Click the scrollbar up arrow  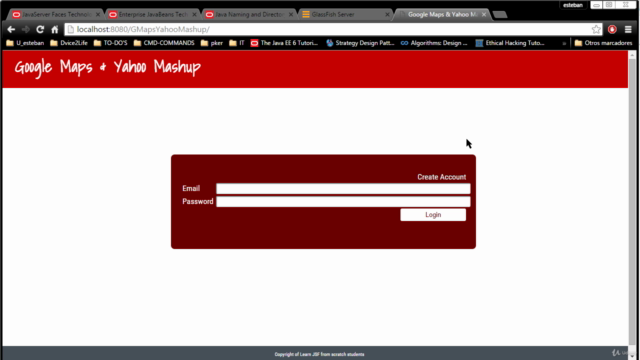click(x=632, y=55)
